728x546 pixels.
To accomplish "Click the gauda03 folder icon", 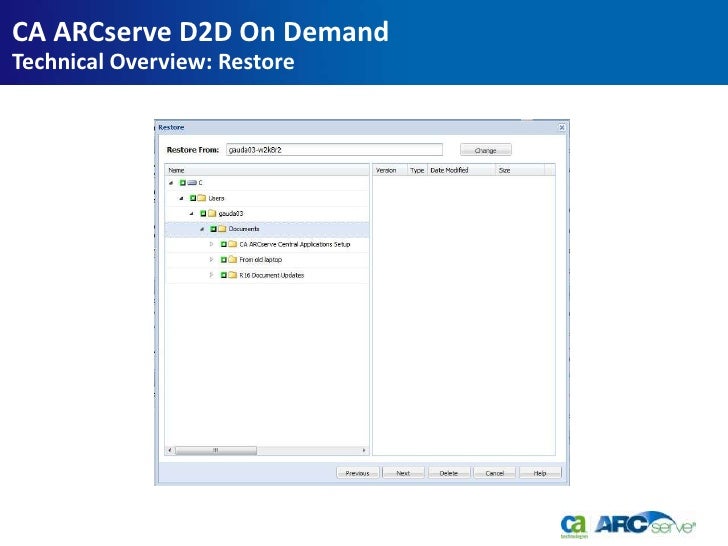I will coord(212,213).
